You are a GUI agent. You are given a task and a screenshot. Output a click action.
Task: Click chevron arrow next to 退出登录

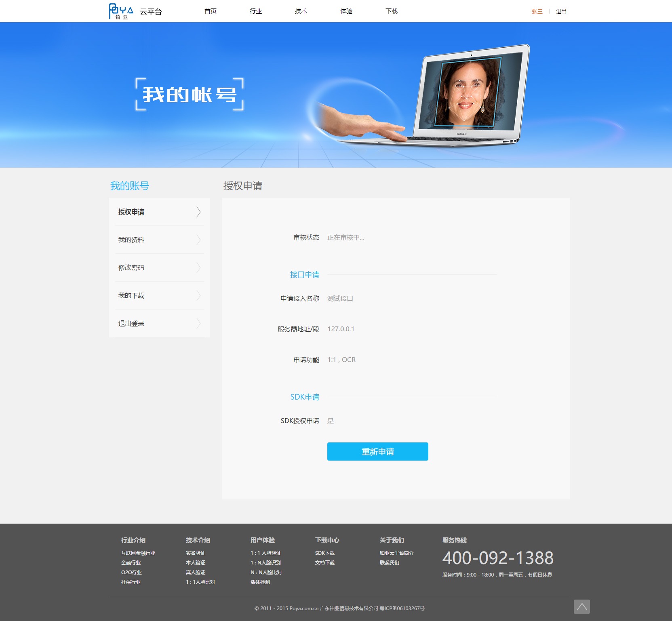point(198,323)
